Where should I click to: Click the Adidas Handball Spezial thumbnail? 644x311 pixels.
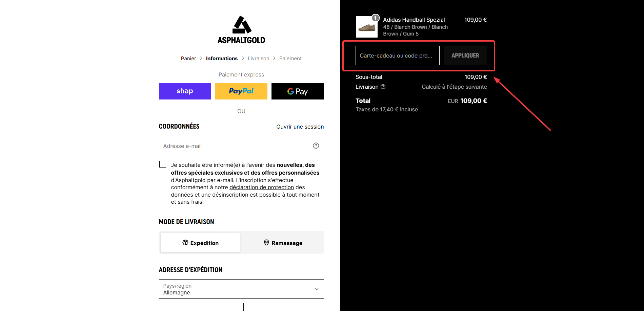pos(367,27)
